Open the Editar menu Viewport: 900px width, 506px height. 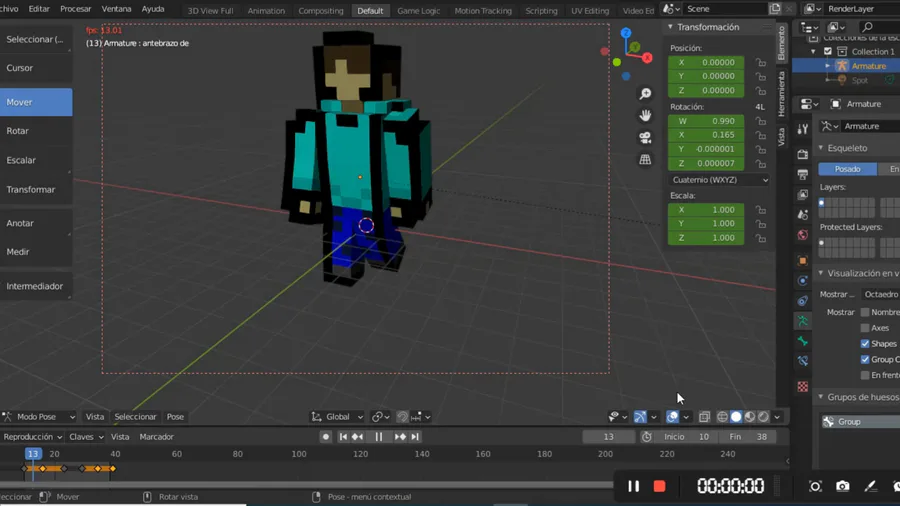coord(39,9)
